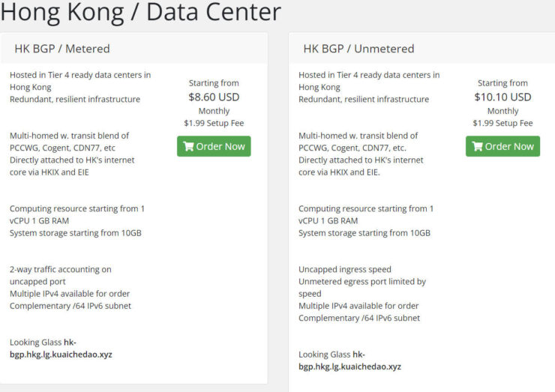The image size is (555, 392).
Task: Click 2-way traffic accounting description
Action: 61,275
